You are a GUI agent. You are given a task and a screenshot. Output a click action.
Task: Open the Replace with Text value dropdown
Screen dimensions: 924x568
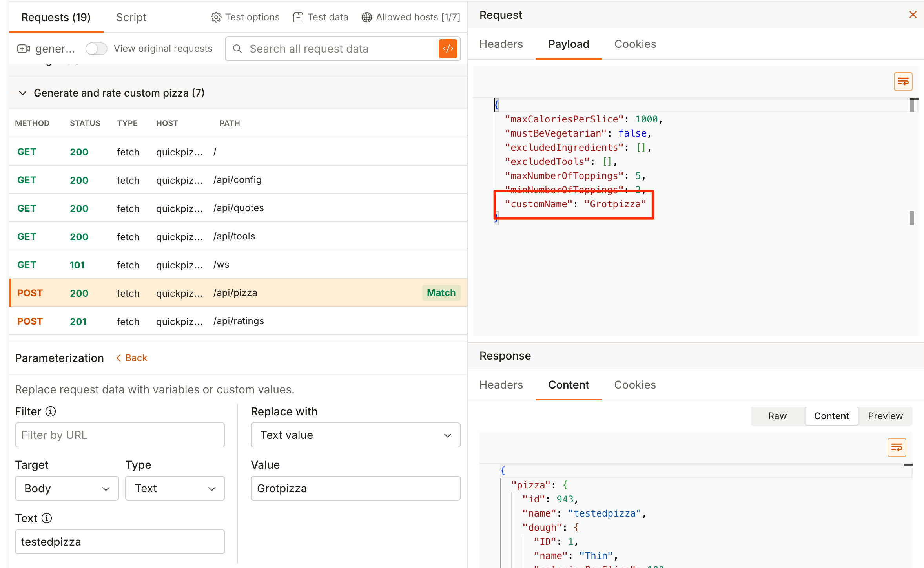355,435
